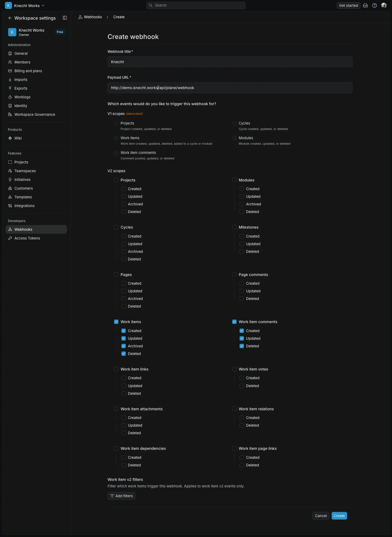392x537 pixels.
Task: Uncheck Archived under Work items
Action: (x=124, y=346)
